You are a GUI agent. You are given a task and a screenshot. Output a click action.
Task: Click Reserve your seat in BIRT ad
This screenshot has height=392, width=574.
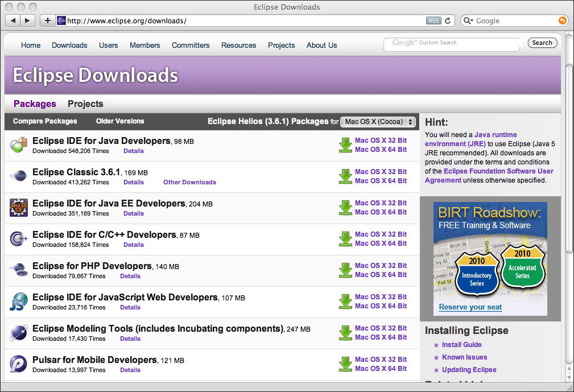coord(470,307)
